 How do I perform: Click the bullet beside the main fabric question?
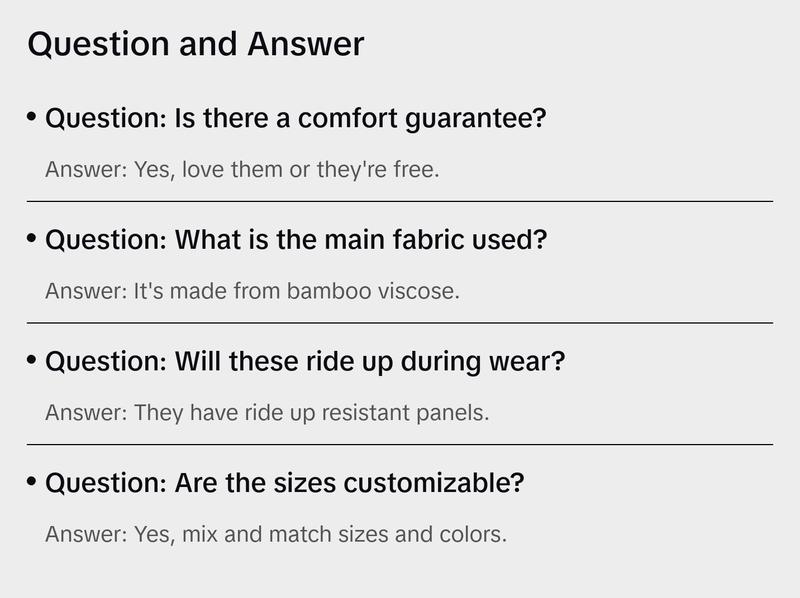coord(33,240)
